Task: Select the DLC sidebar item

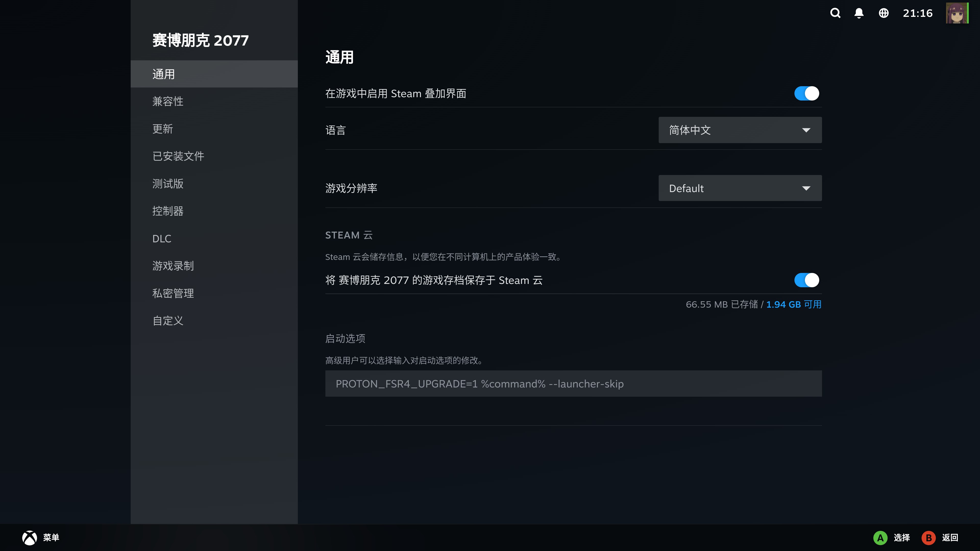Action: click(162, 239)
